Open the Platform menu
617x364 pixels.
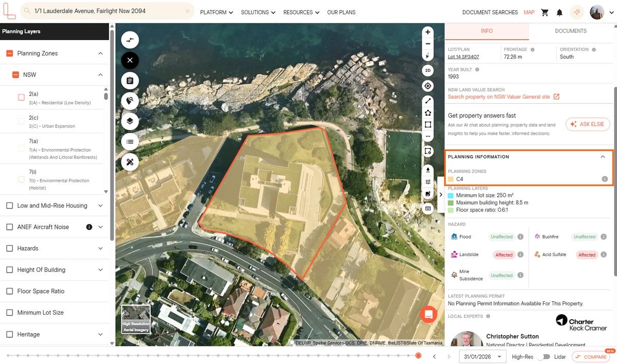tap(216, 12)
